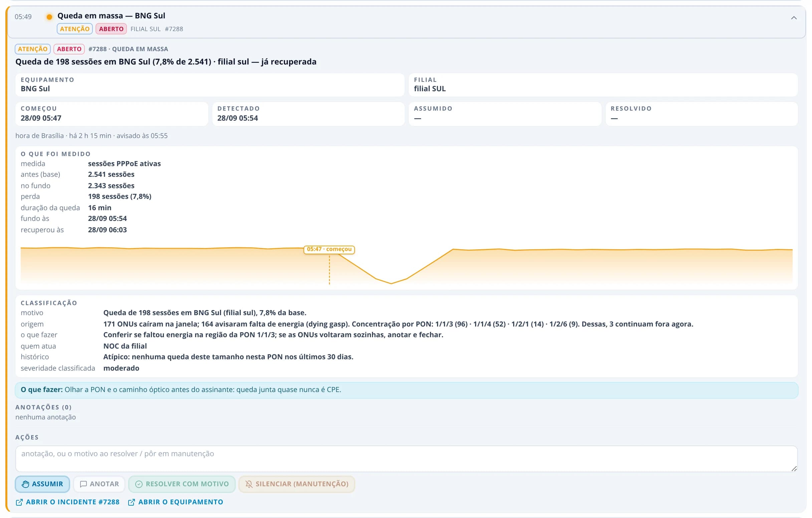Click '198 sessões (7,8%)' loss value

[x=120, y=197]
